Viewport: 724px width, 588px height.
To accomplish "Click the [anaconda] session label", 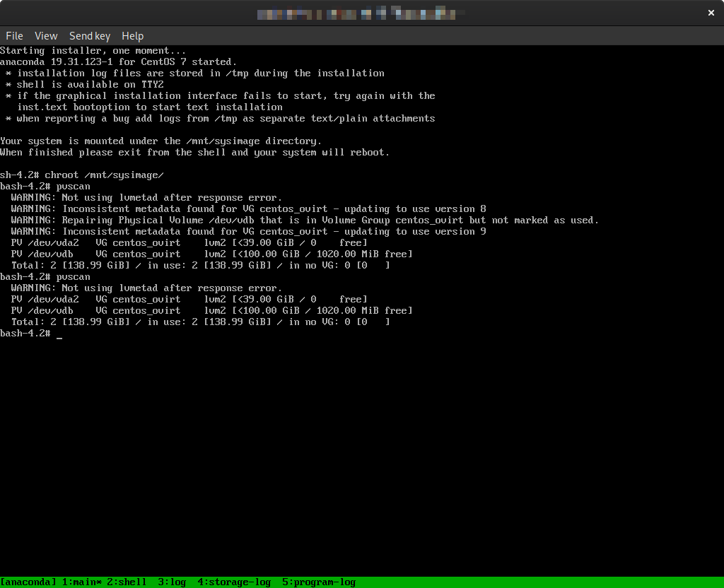I will 28,582.
